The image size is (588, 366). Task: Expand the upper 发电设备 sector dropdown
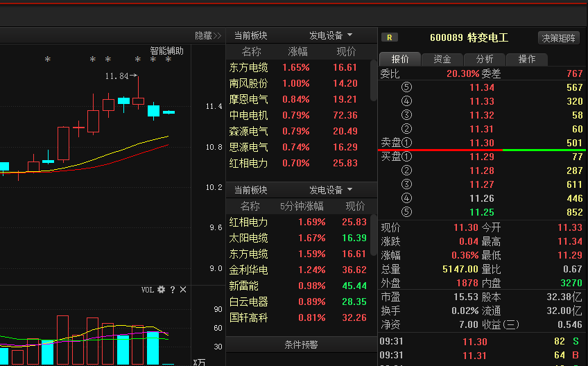(331, 35)
